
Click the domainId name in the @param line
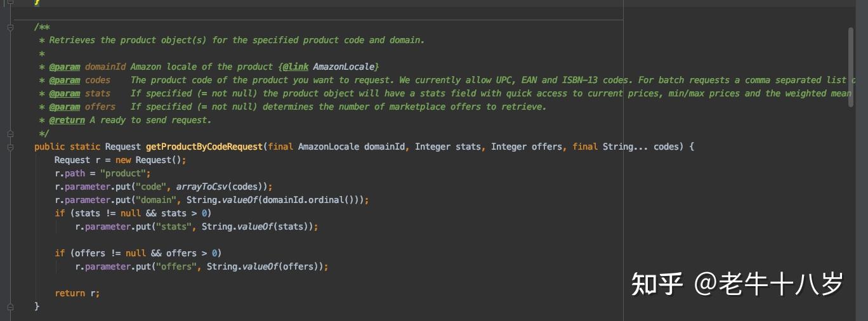pyautogui.click(x=105, y=67)
